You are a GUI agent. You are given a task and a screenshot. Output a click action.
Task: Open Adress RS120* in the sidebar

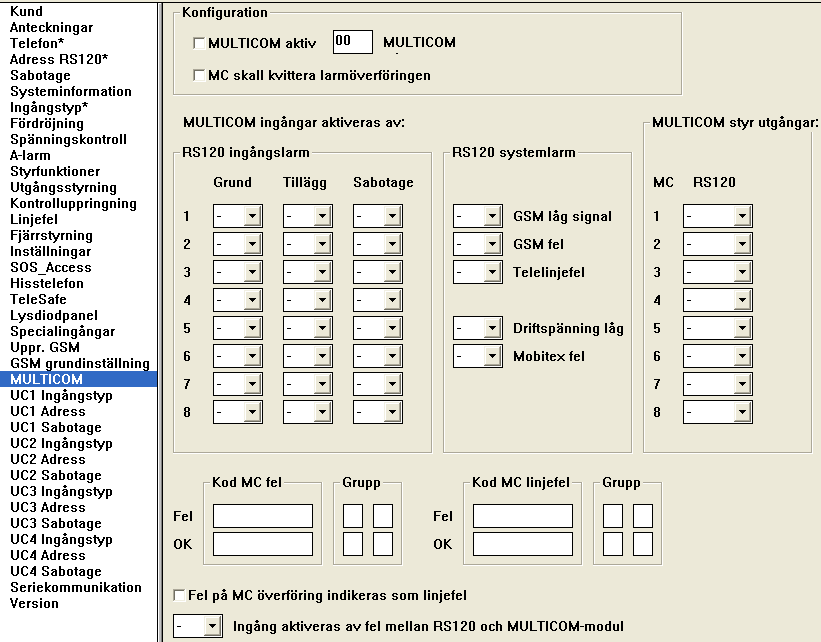click(x=59, y=59)
